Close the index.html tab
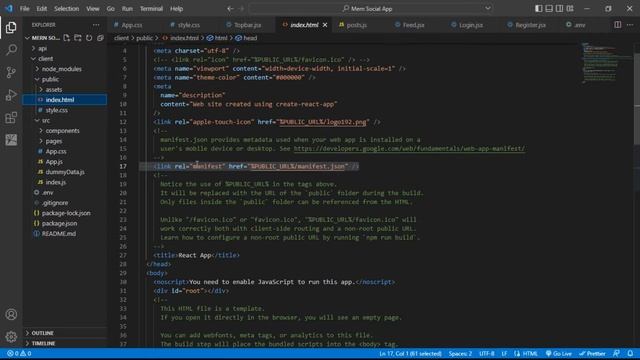 click(x=325, y=25)
